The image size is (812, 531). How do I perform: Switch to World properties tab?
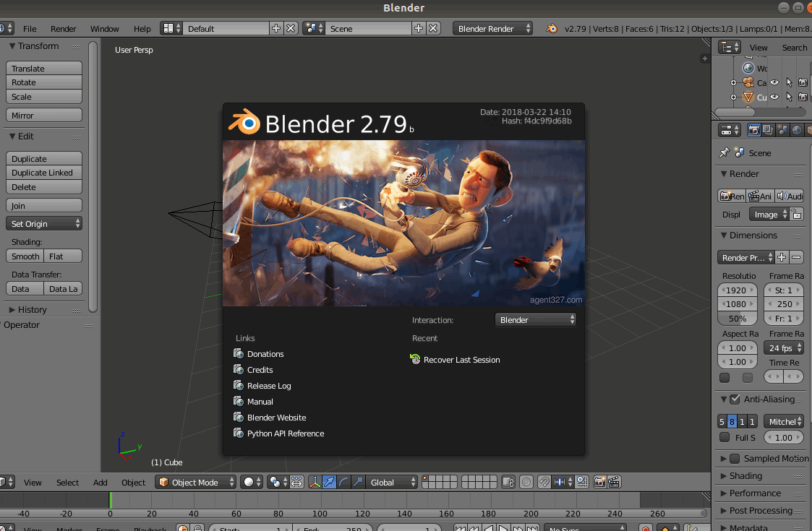(x=797, y=130)
